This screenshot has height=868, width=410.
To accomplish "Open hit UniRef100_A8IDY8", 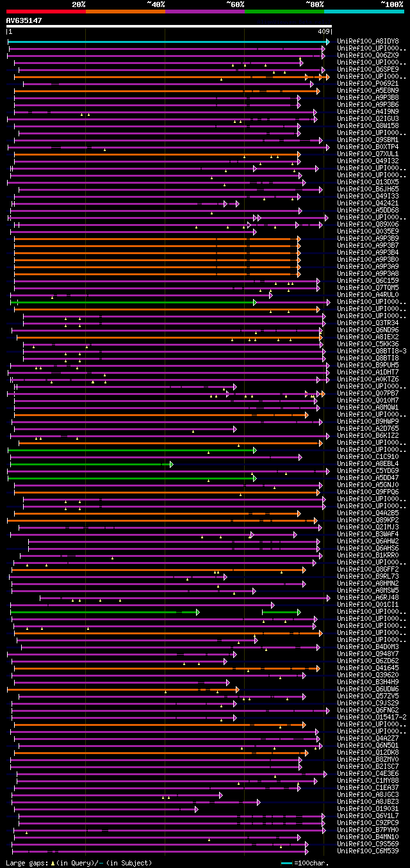I will [369, 42].
